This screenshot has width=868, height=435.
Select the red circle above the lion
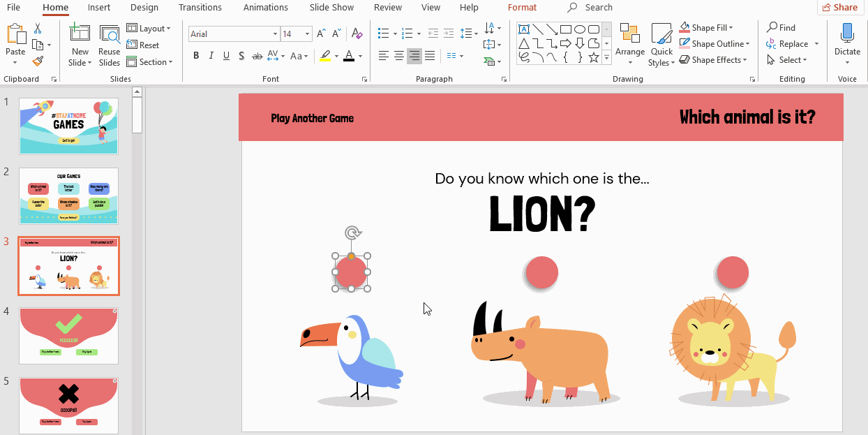[x=732, y=272]
